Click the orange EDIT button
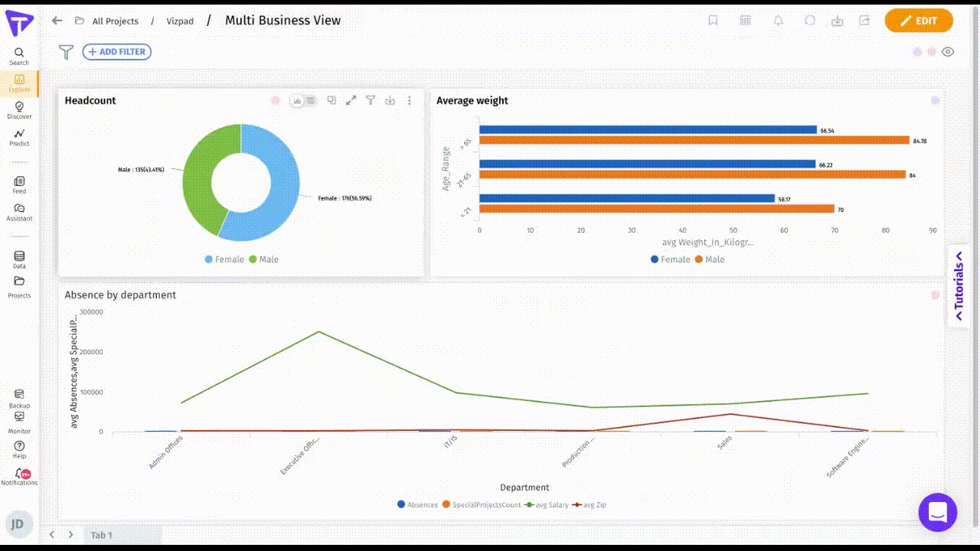 (918, 21)
